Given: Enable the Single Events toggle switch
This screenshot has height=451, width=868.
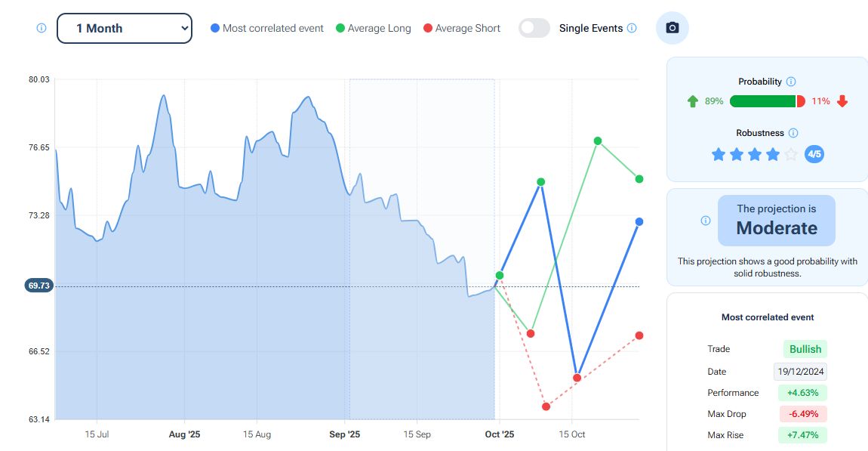Looking at the screenshot, I should click(534, 28).
